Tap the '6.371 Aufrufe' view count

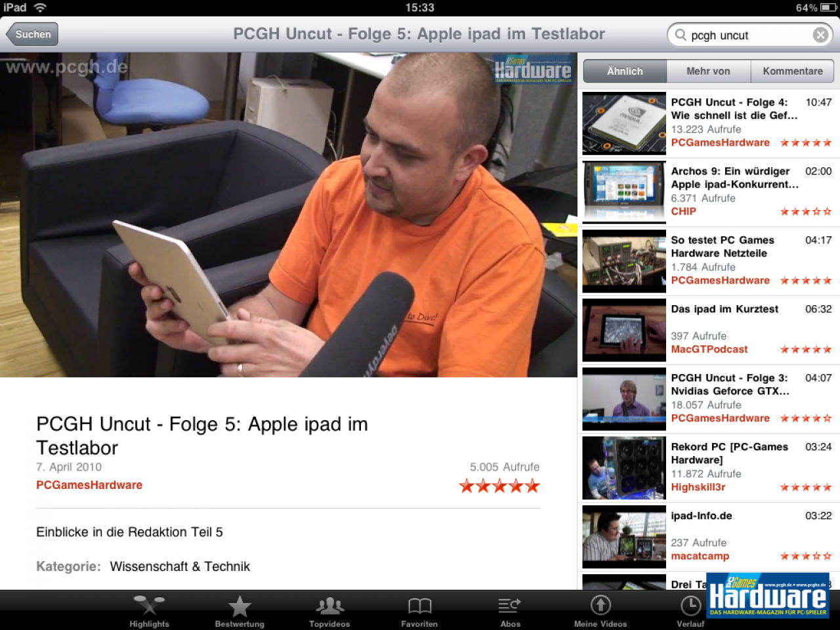coord(703,198)
